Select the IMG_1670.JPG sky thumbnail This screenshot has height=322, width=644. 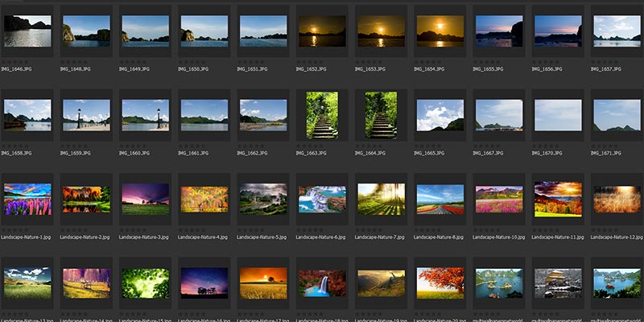click(x=558, y=115)
